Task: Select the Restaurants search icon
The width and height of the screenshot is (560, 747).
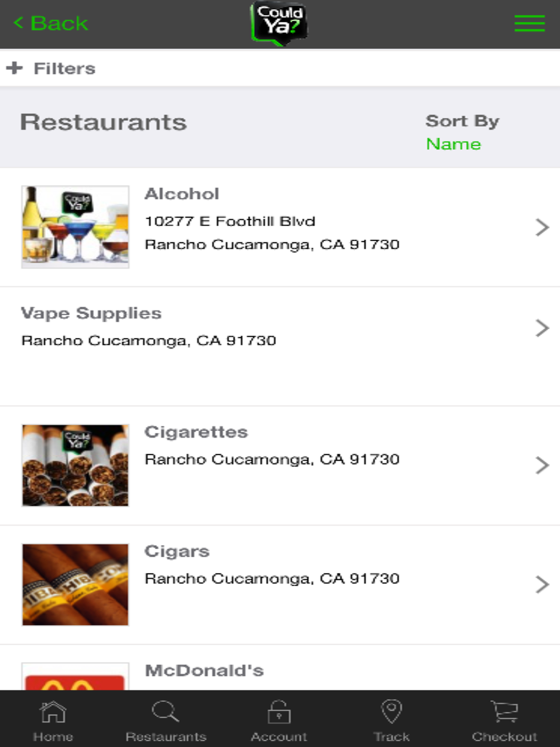Action: 165,712
